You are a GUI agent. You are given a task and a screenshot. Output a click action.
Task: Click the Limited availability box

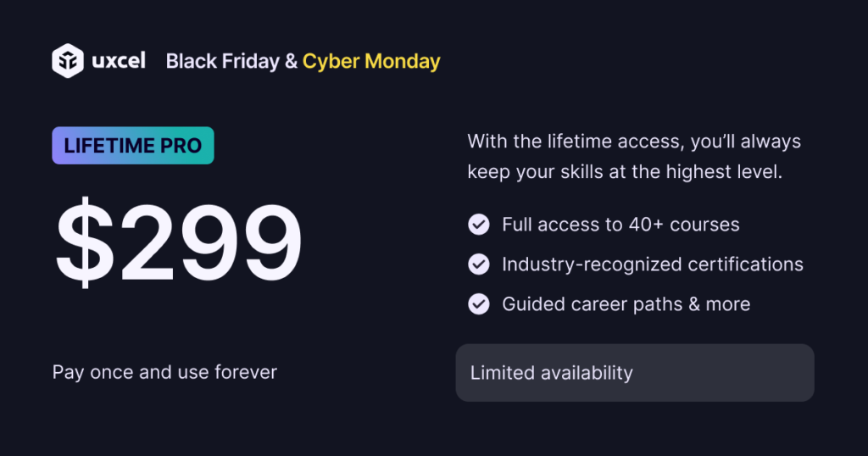coord(635,373)
